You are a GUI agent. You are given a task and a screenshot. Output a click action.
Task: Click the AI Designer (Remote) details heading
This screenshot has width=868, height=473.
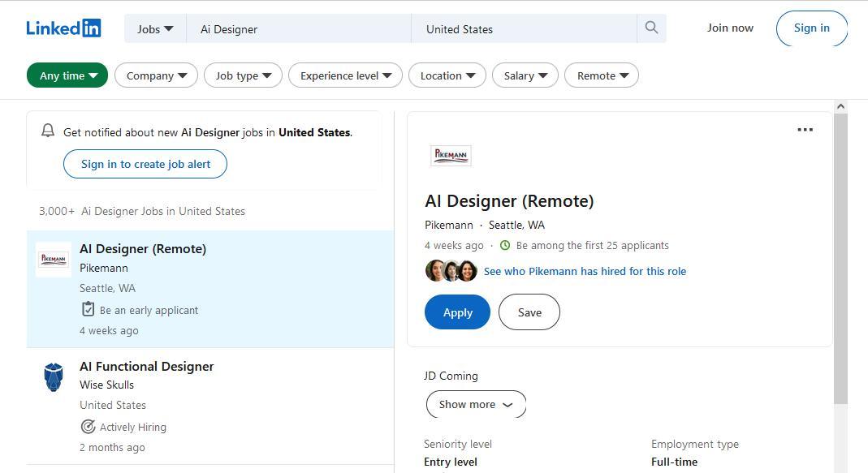pos(509,201)
